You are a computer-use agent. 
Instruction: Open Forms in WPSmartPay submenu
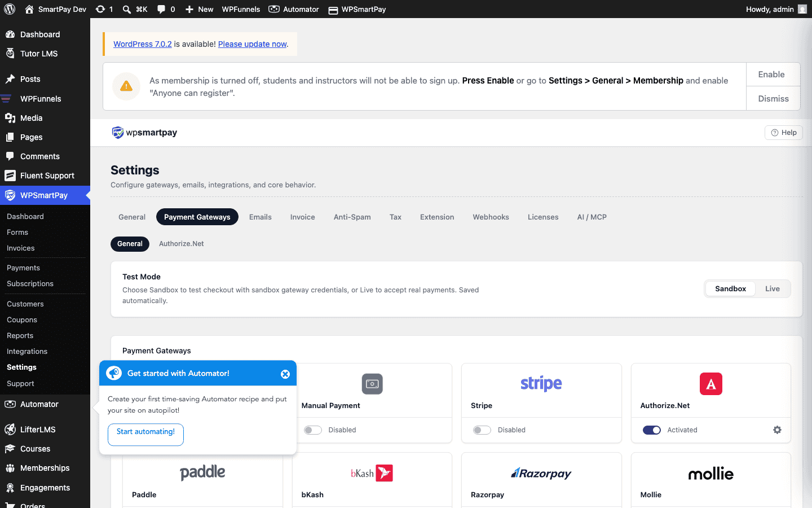click(x=17, y=233)
